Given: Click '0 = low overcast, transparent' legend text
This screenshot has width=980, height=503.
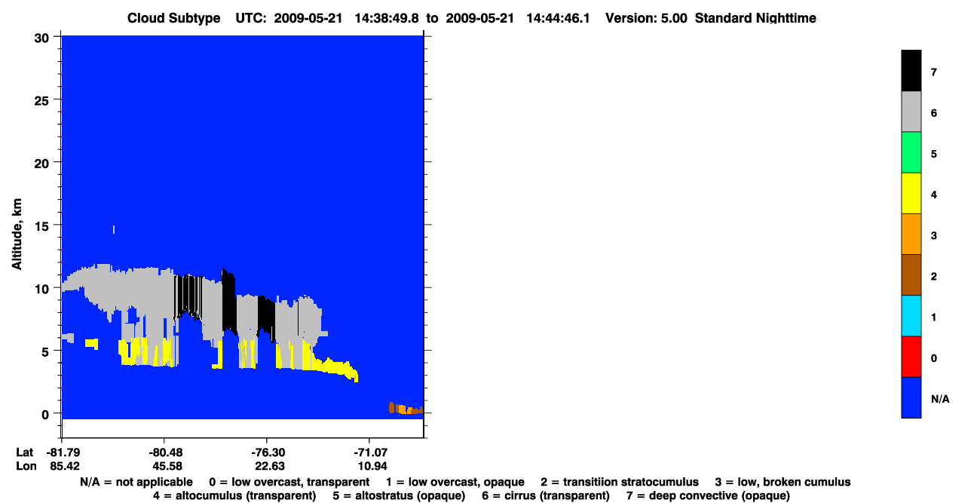Looking at the screenshot, I should point(291,482).
